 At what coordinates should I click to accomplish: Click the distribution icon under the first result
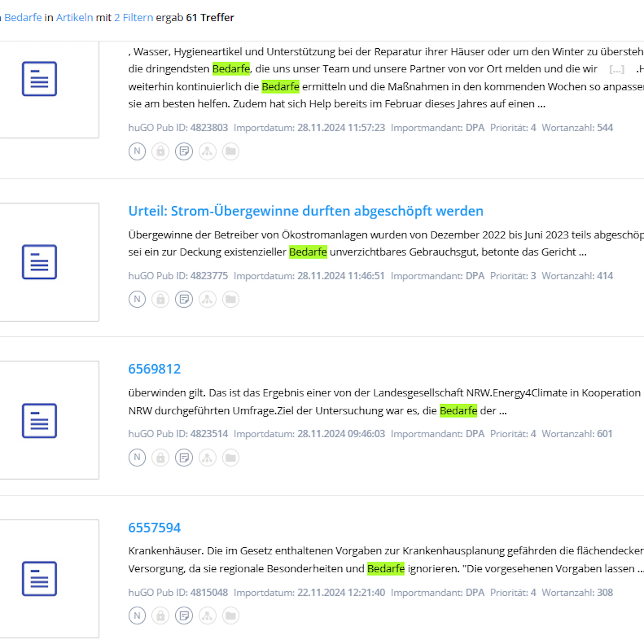click(x=207, y=151)
